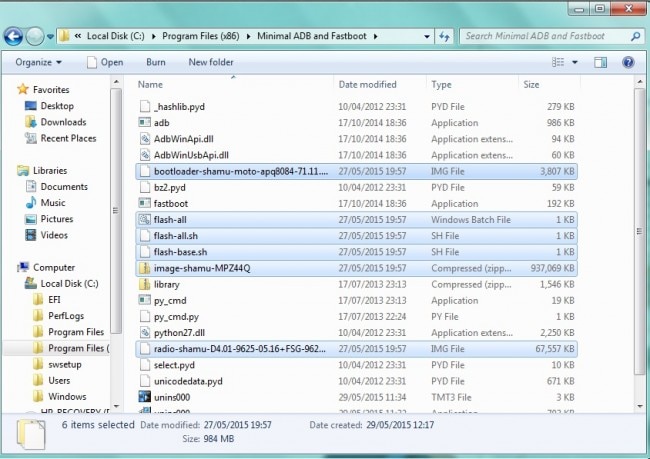Expand the arrow after Program Files (x86) breadcrumb
This screenshot has width=650, height=459.
tap(248, 36)
